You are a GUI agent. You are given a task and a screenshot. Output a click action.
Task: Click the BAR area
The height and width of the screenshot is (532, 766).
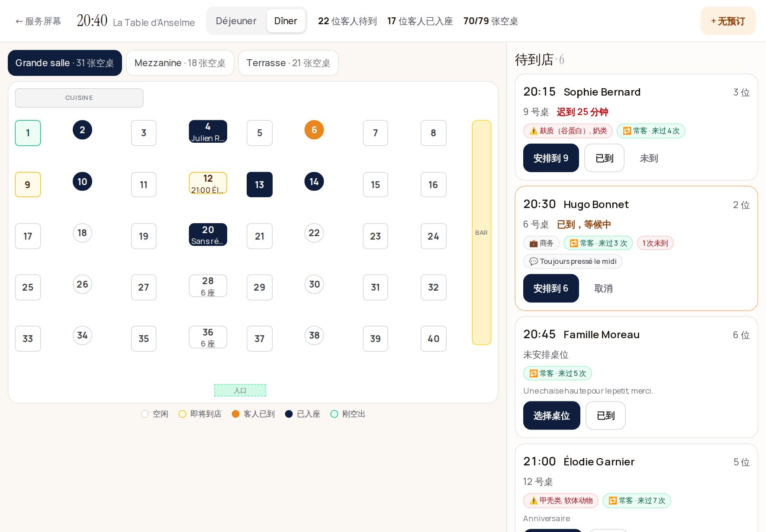click(x=482, y=233)
